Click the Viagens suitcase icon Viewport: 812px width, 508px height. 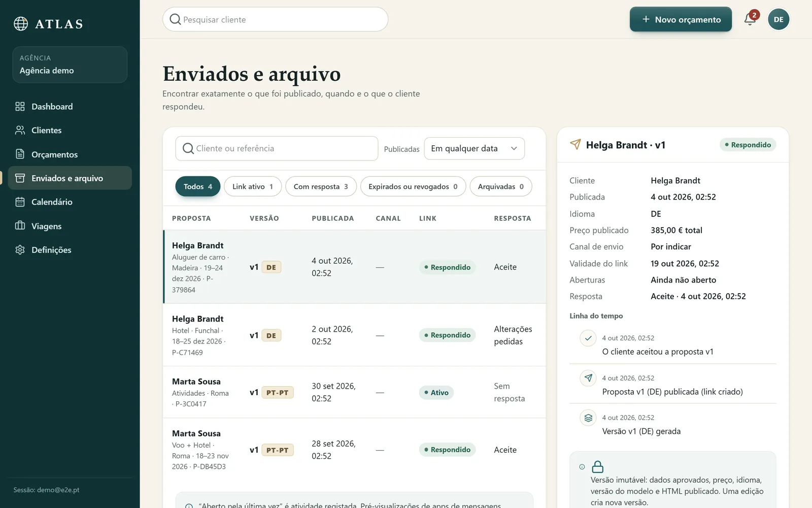coord(20,226)
